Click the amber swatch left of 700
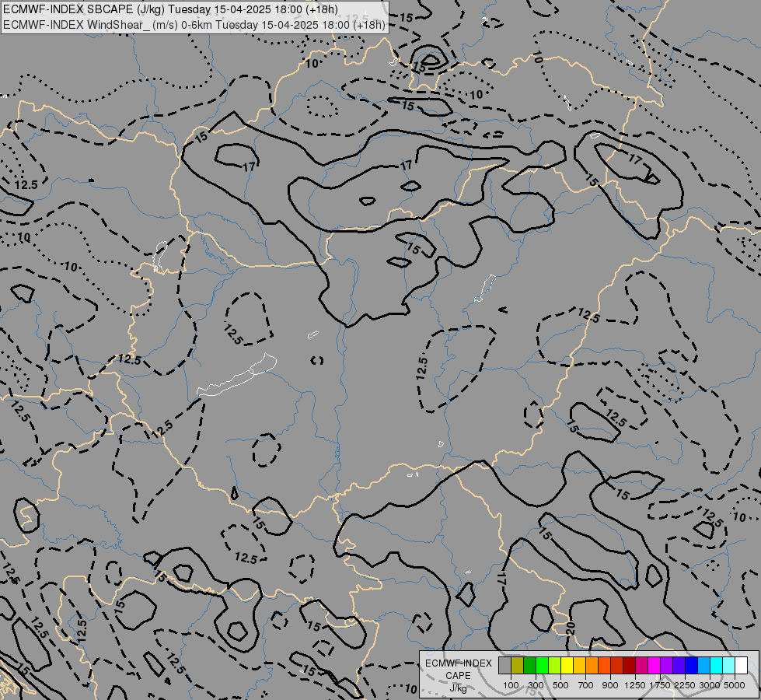This screenshot has height=700, width=761. [x=579, y=666]
